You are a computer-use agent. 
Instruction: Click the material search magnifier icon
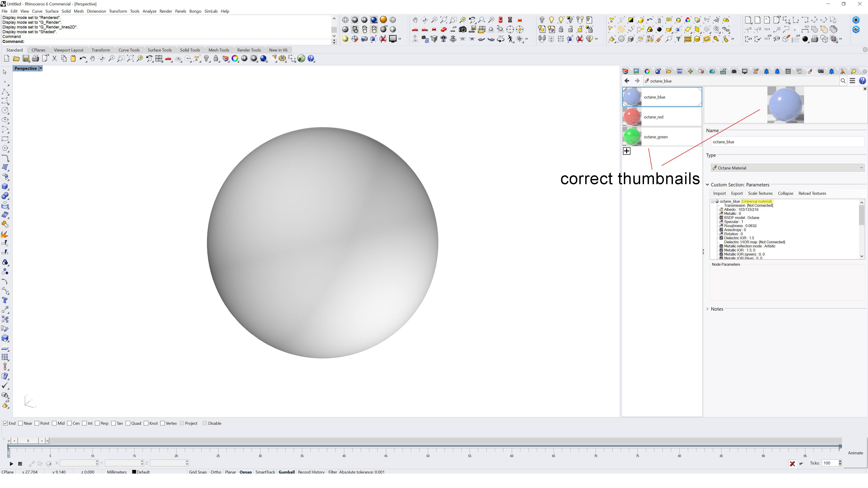tap(843, 81)
